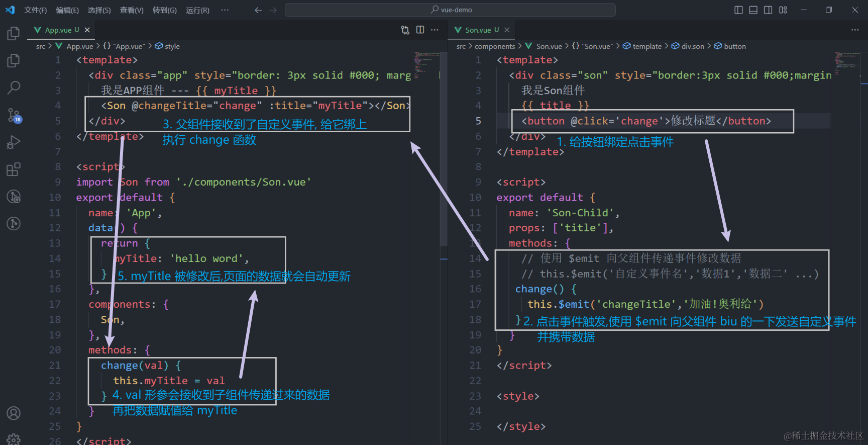Expand the div.son breadcrumb
The height and width of the screenshot is (445, 868).
tap(688, 46)
